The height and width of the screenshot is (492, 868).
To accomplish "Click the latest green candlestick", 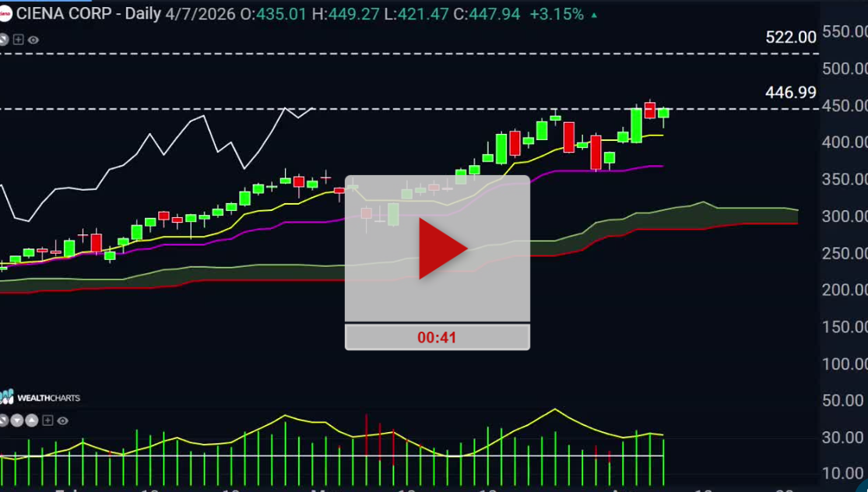I will tap(663, 113).
